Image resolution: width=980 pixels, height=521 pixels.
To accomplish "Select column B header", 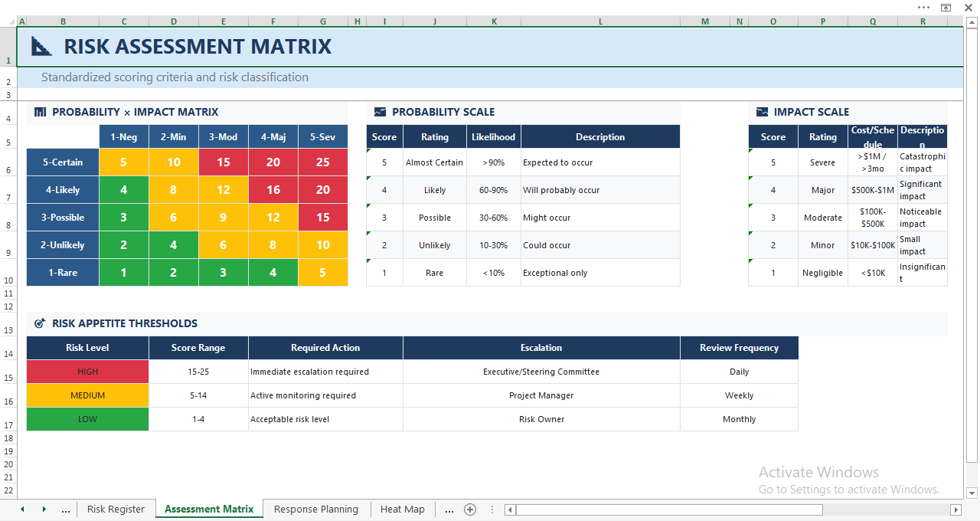I will (x=63, y=21).
